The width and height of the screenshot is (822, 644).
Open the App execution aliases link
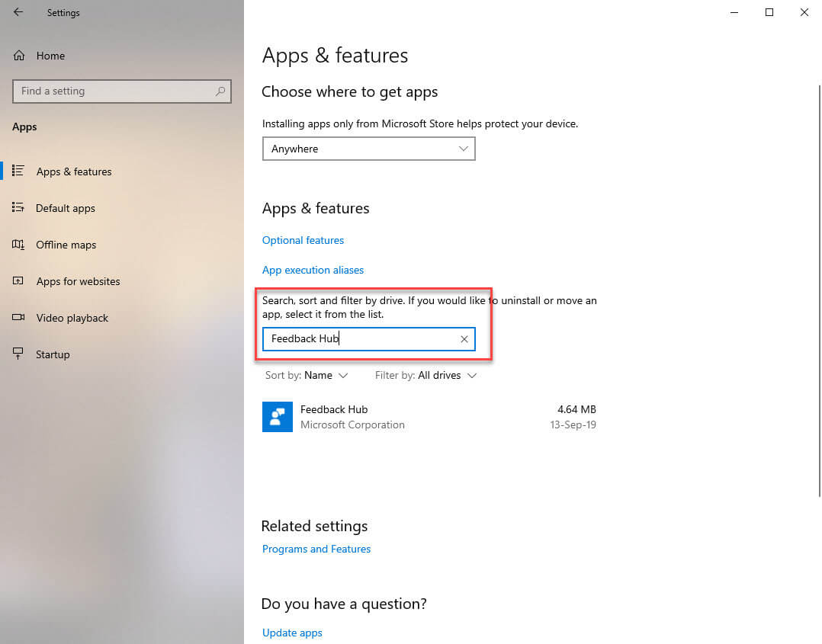[x=313, y=270]
